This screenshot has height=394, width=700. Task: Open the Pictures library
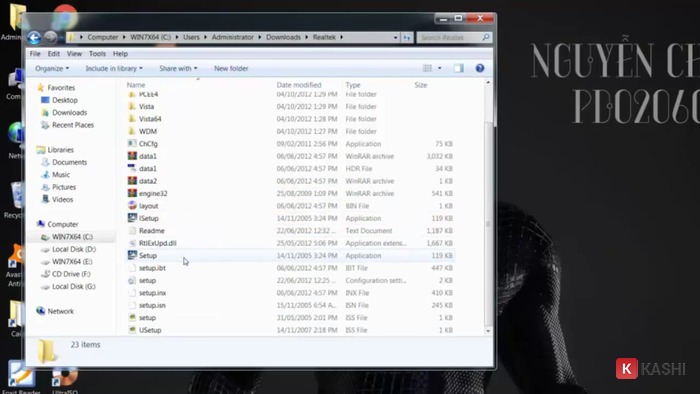pyautogui.click(x=64, y=187)
